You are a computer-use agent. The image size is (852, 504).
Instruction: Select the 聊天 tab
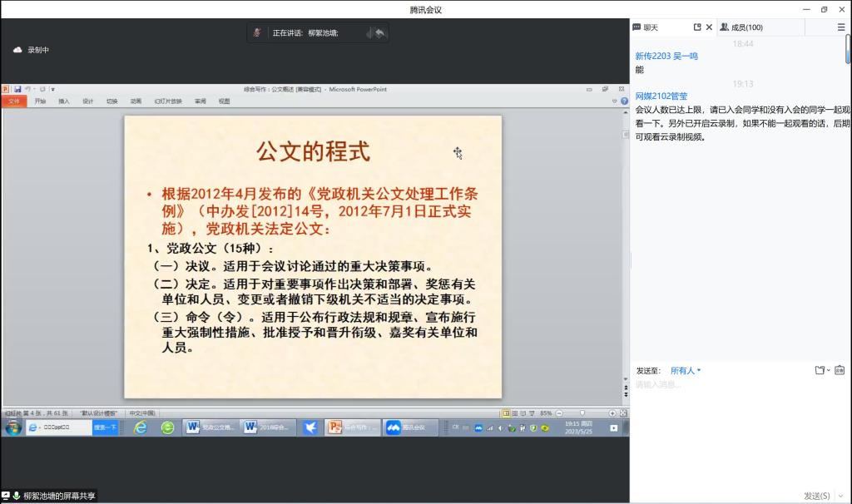[646, 27]
